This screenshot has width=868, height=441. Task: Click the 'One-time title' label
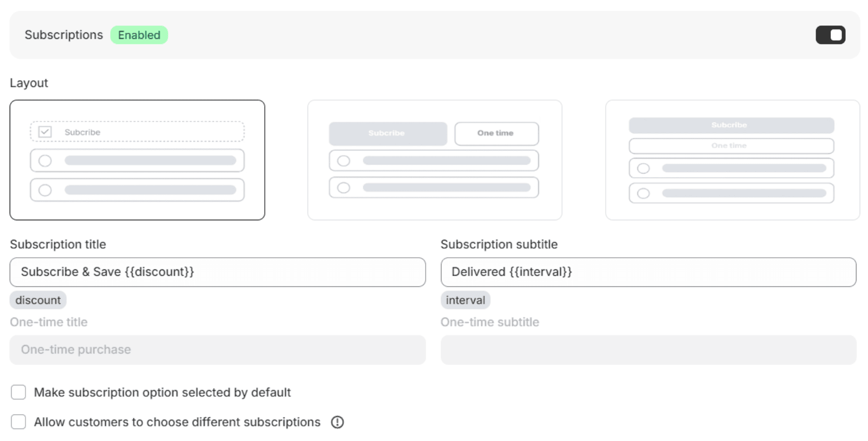(x=49, y=322)
